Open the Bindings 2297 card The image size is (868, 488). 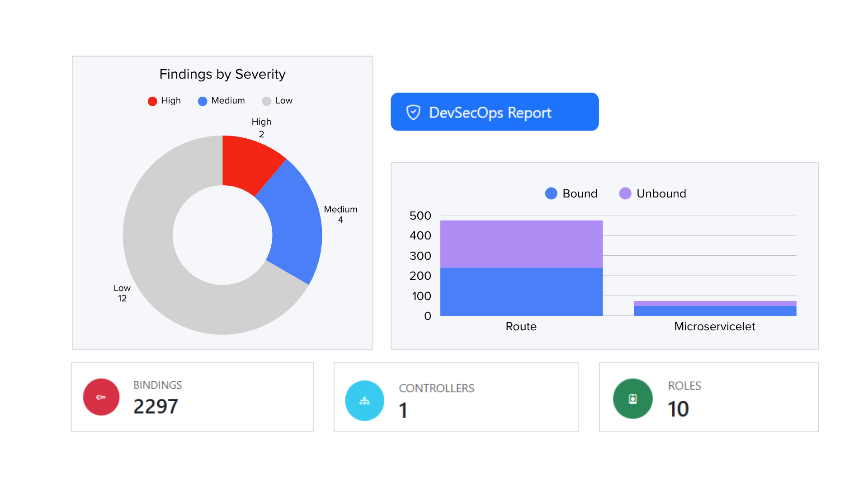[x=192, y=397]
